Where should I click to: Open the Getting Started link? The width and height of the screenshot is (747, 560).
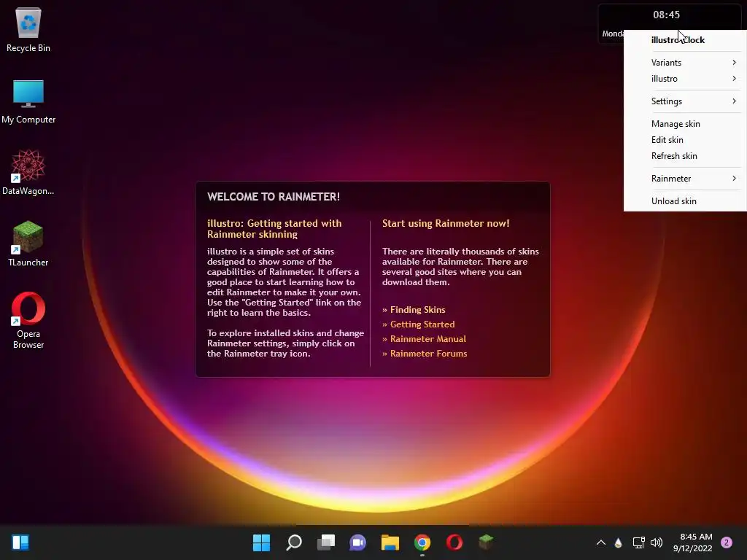click(422, 324)
